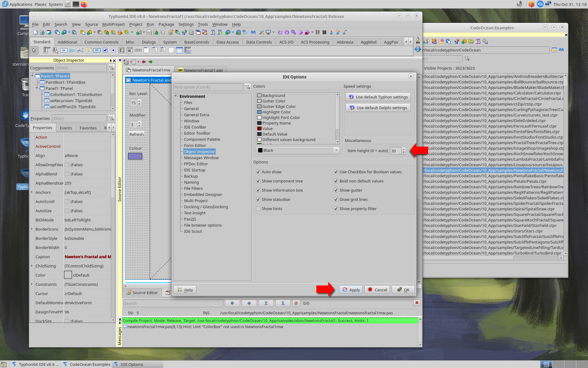Toggle Show property filter checkbox
This screenshot has width=588, height=368.
click(x=336, y=209)
